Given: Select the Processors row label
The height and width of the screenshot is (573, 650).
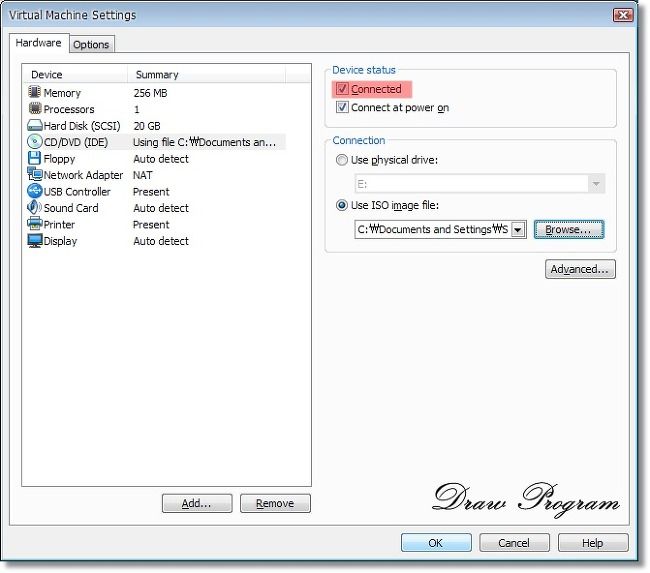Looking at the screenshot, I should (x=69, y=109).
